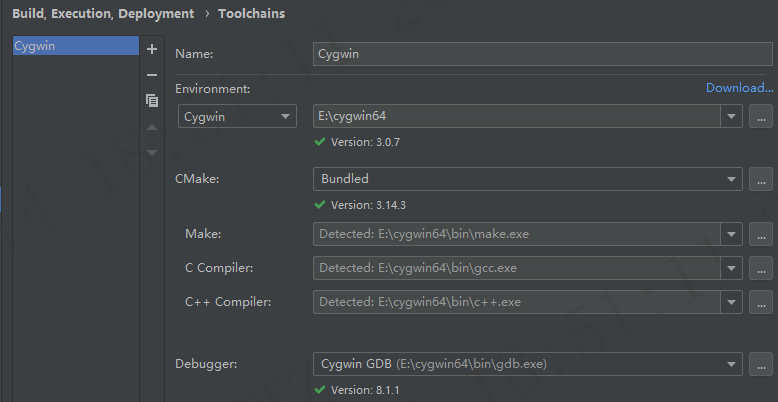Copy the selected toolchain configuration
This screenshot has height=402, width=778.
point(152,101)
